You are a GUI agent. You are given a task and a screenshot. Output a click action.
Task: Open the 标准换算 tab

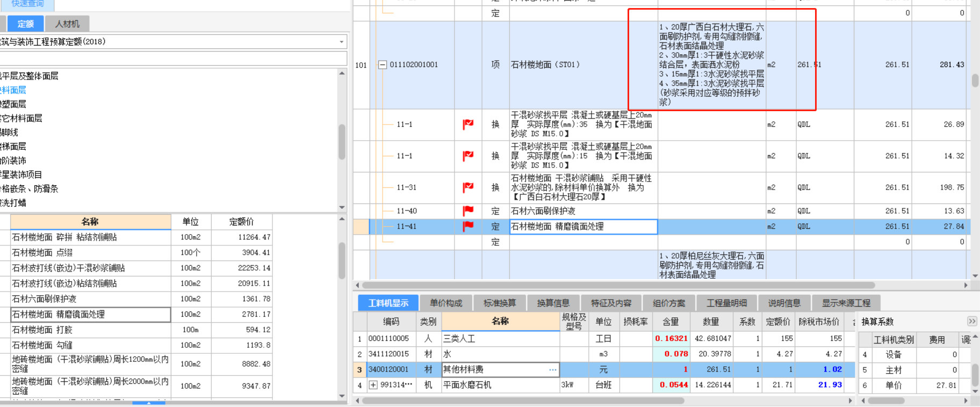[500, 303]
